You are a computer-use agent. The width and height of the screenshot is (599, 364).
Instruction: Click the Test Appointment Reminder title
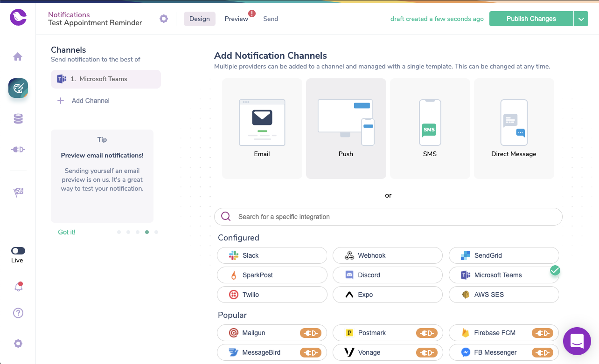coord(95,23)
